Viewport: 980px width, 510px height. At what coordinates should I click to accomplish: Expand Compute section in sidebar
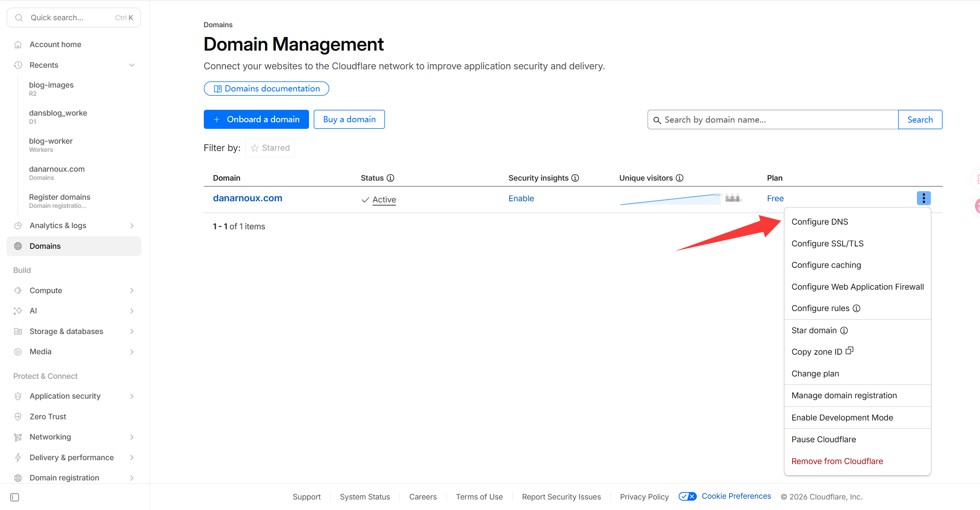coord(132,290)
